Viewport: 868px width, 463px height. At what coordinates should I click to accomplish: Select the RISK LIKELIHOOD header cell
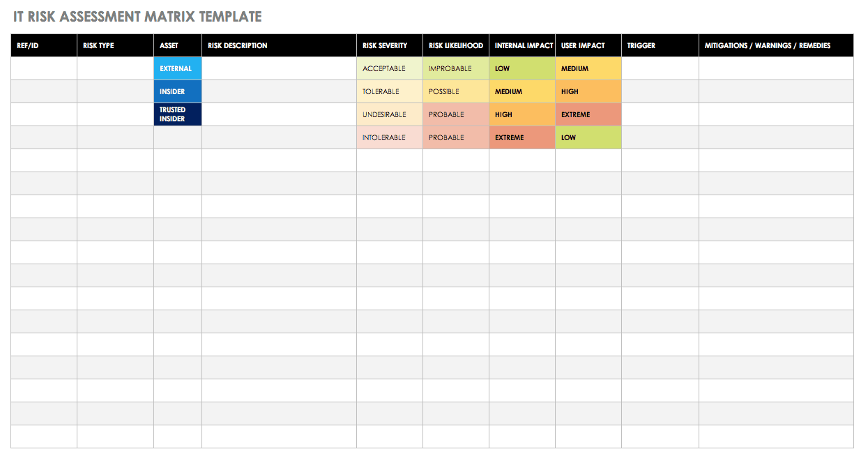[x=456, y=45]
